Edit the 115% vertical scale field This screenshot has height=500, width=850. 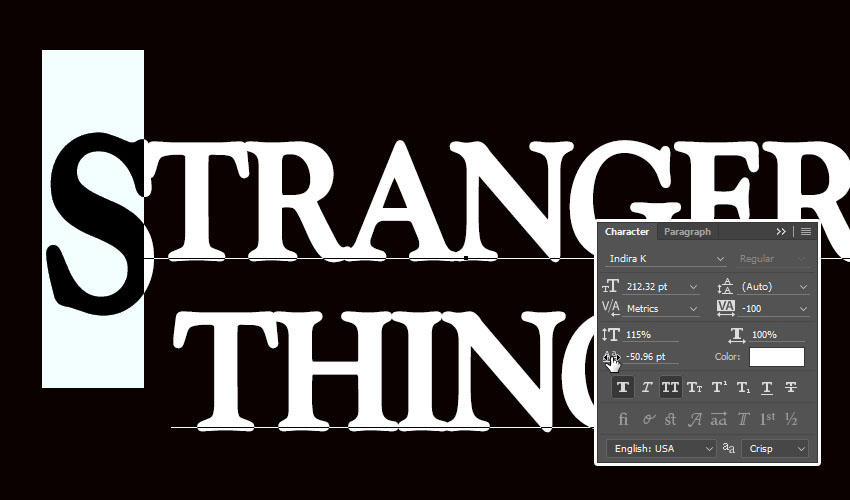(651, 335)
